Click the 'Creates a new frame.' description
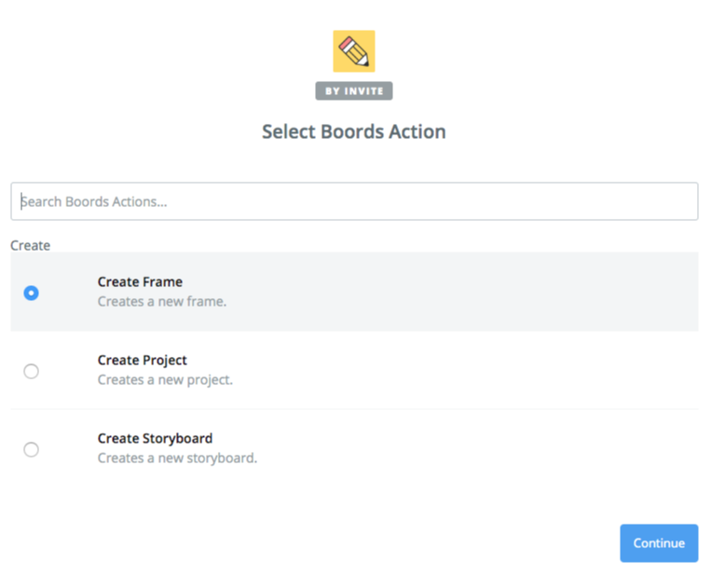This screenshot has width=711, height=588. click(162, 302)
